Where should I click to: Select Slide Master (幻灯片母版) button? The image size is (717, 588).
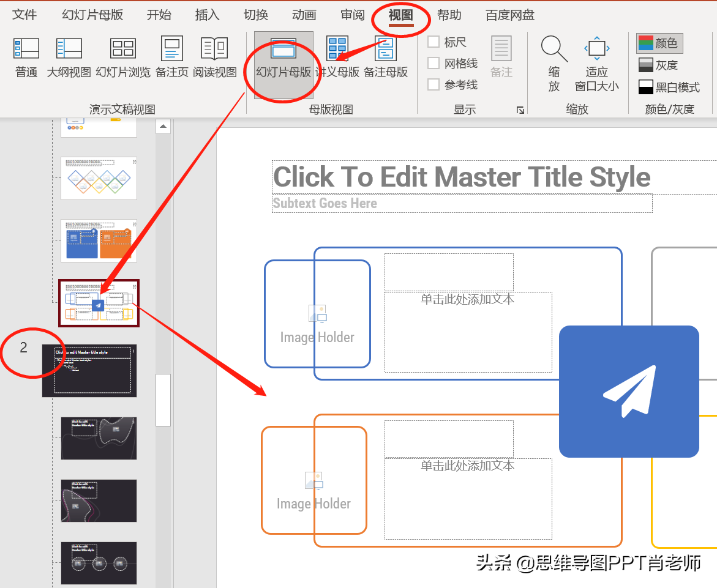(x=283, y=64)
